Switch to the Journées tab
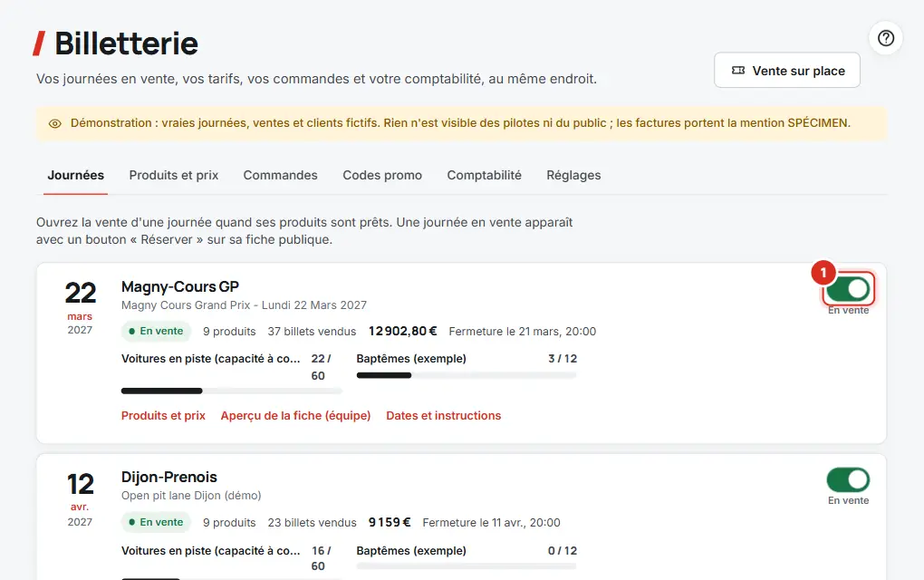Image resolution: width=924 pixels, height=580 pixels. pos(75,175)
